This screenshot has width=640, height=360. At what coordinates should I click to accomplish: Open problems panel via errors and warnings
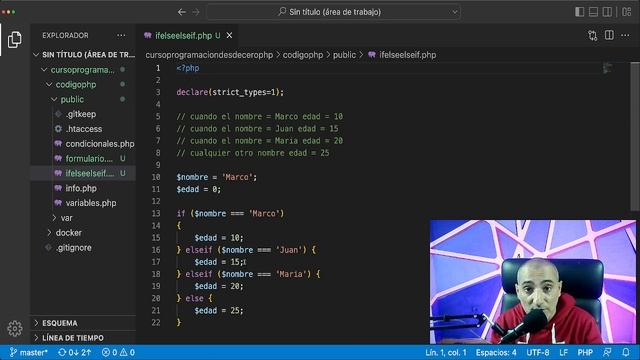[118, 352]
